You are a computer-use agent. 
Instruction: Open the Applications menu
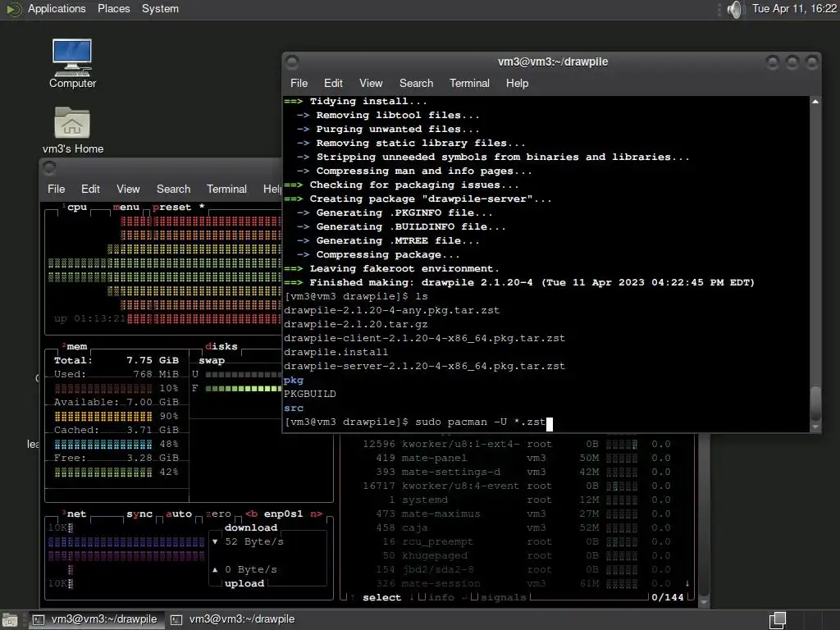57,8
